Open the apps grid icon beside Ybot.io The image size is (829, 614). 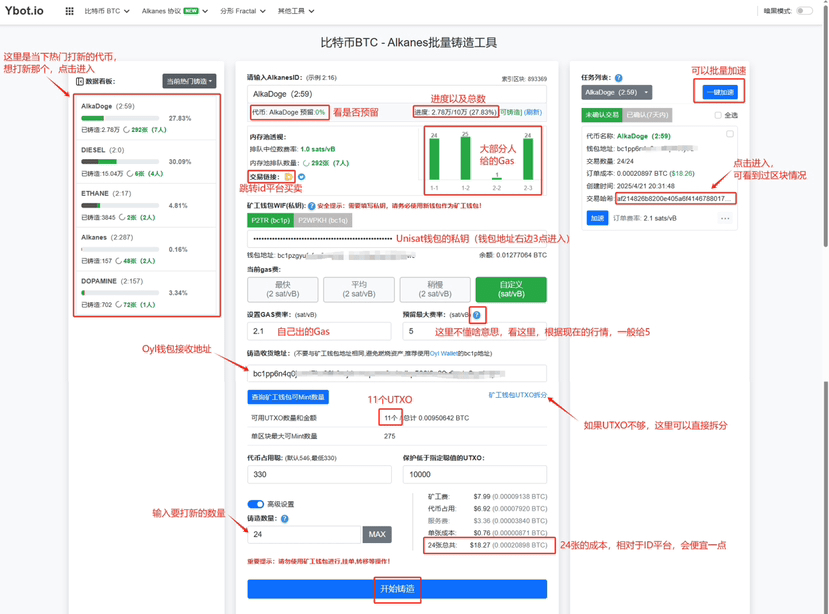[x=69, y=11]
